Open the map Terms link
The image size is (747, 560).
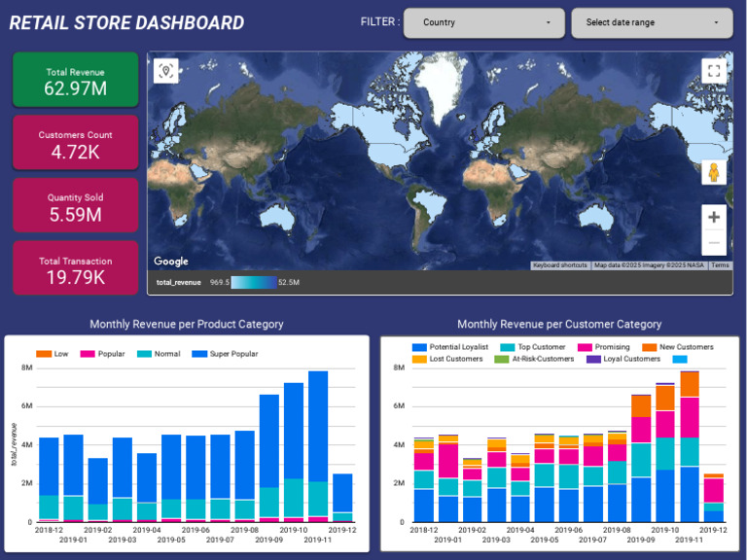click(720, 265)
